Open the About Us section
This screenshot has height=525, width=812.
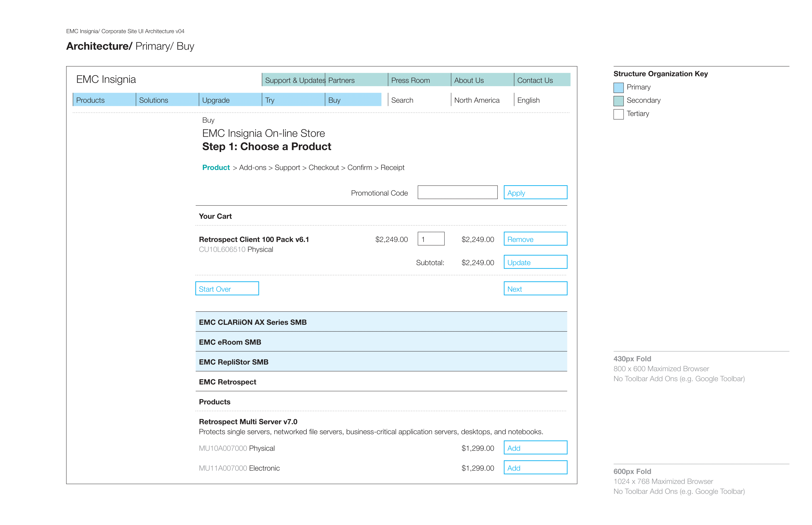(483, 80)
